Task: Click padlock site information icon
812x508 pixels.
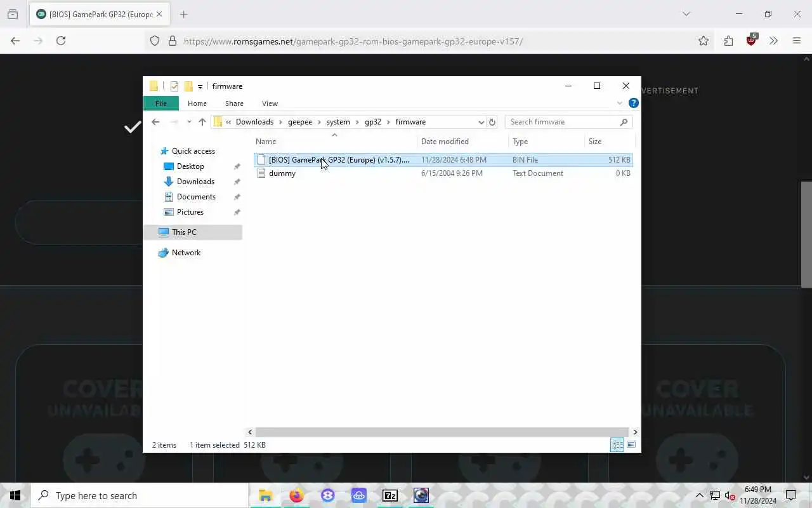Action: (172, 41)
